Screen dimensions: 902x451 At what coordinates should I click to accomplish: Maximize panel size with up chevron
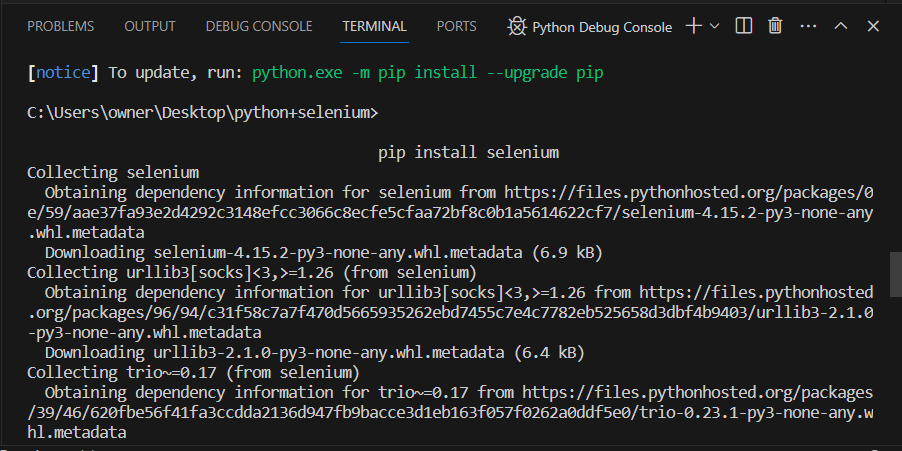click(841, 26)
